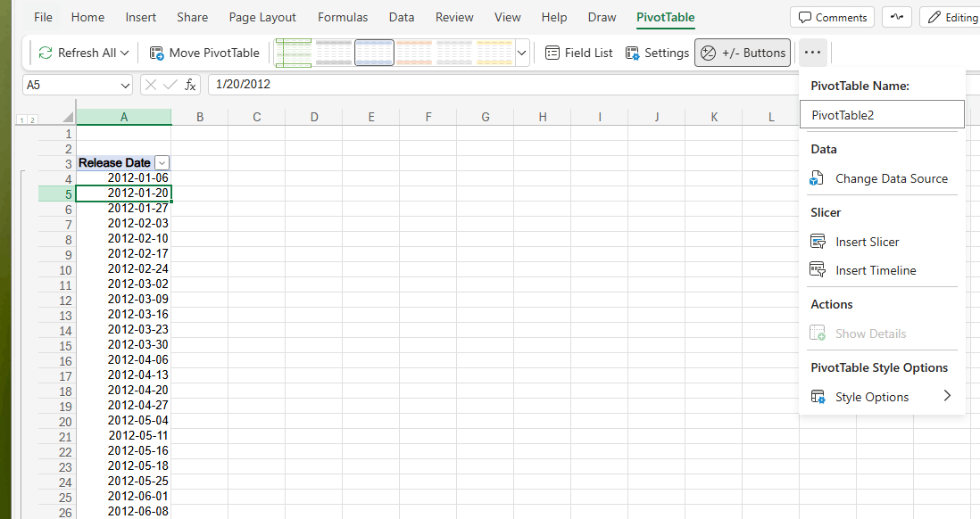
Task: Click cell containing 2012-06-08
Action: coord(124,511)
